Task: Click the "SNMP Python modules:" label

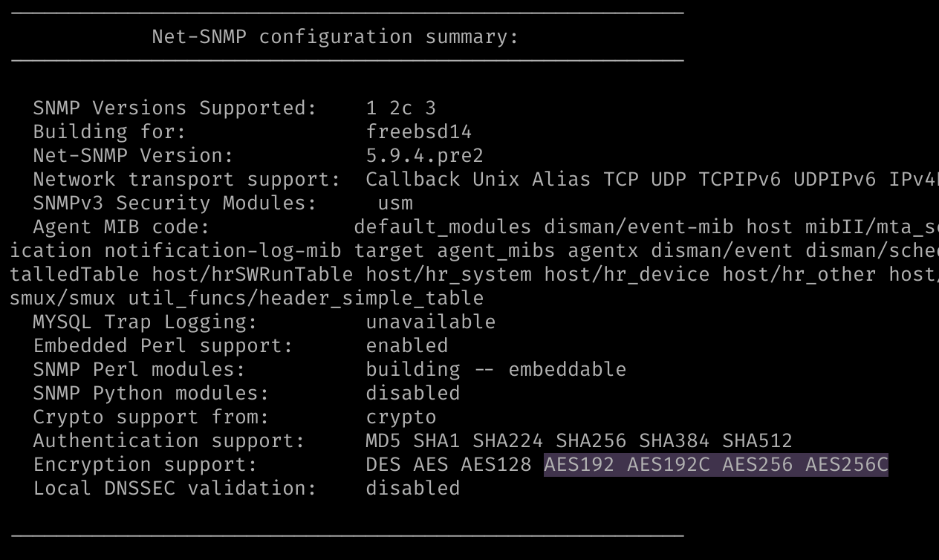Action: 151,394
